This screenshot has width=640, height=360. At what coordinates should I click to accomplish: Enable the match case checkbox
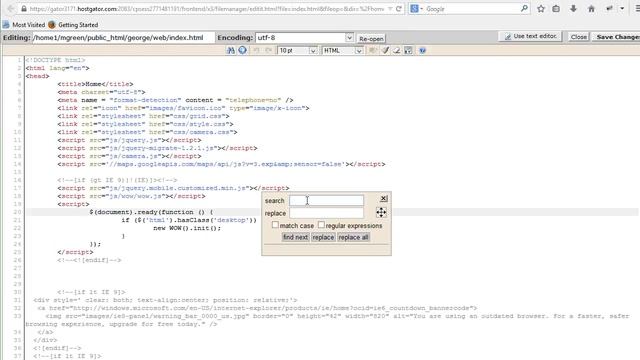pos(275,225)
